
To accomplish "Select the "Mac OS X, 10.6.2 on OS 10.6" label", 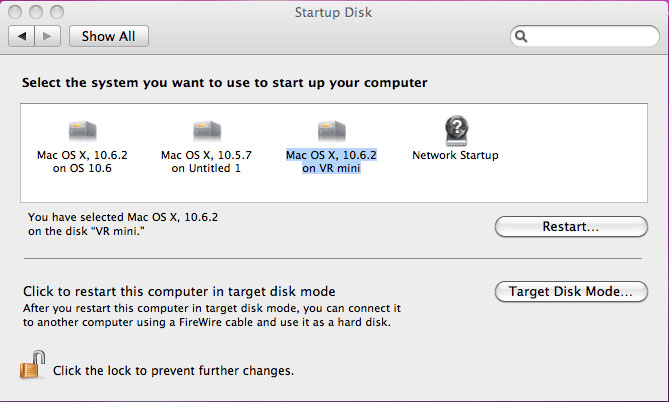I will tap(82, 161).
